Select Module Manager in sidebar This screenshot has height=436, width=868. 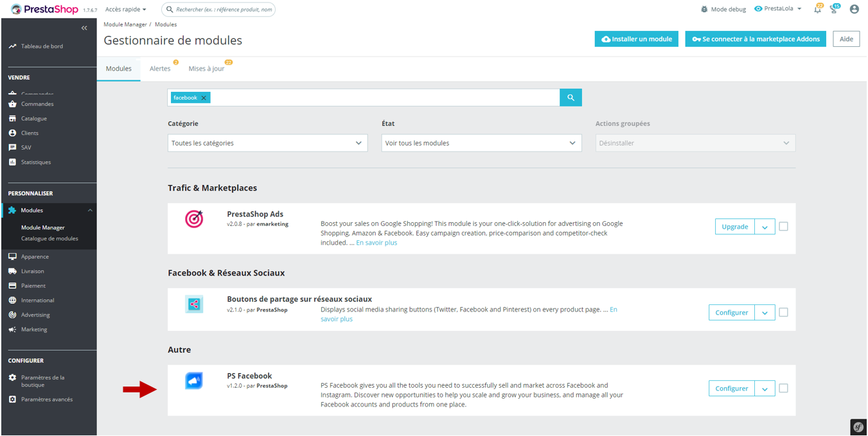tap(43, 227)
